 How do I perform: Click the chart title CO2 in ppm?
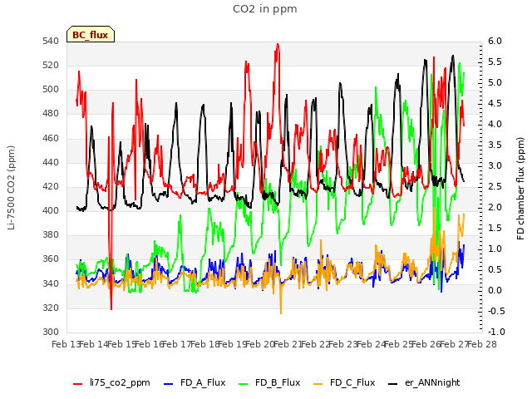265,9
